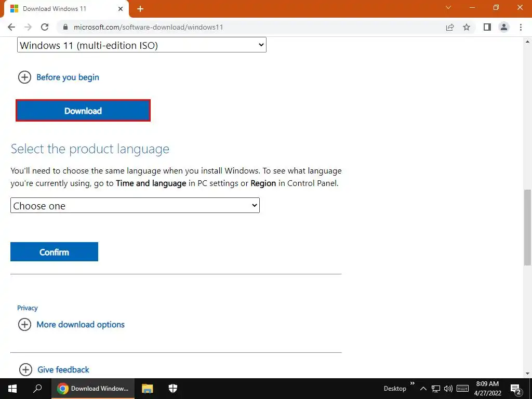Click the scrollbar down arrow
Image resolution: width=532 pixels, height=399 pixels.
click(x=527, y=374)
